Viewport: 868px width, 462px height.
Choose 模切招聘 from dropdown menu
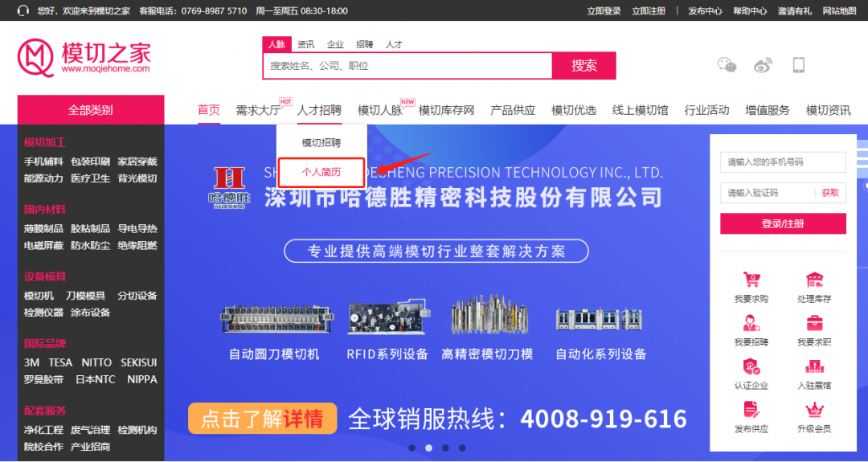[x=321, y=143]
